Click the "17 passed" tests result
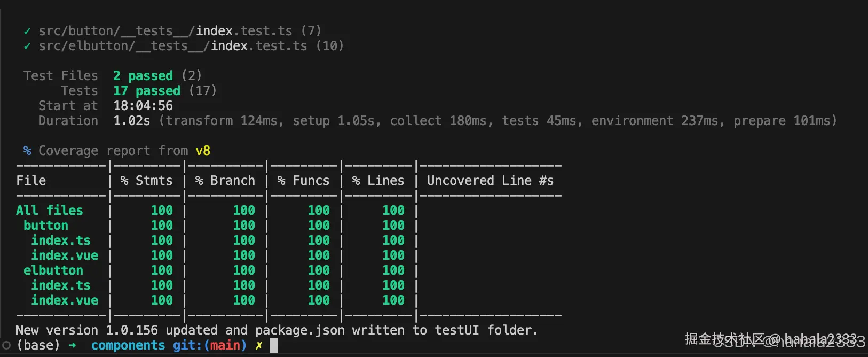The image size is (868, 357). pos(147,91)
